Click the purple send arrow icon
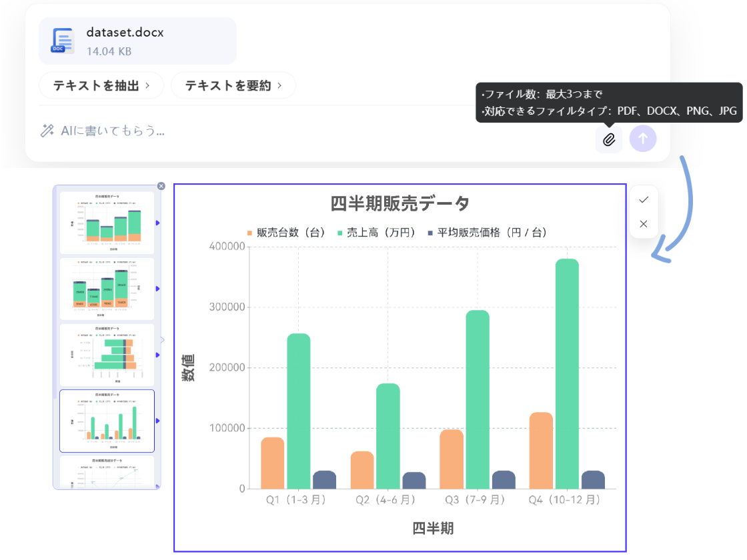This screenshot has width=747, height=560. [x=643, y=139]
